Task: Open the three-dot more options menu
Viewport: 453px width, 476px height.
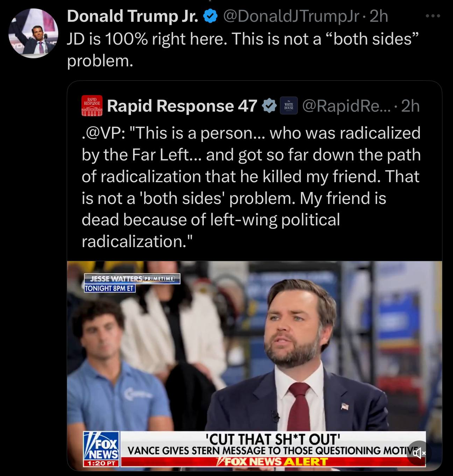Action: tap(433, 16)
